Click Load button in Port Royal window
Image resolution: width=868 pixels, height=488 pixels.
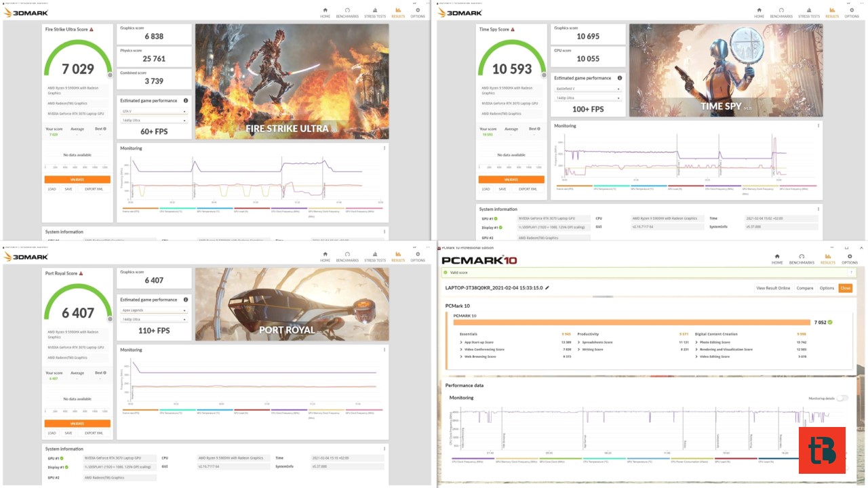click(52, 433)
